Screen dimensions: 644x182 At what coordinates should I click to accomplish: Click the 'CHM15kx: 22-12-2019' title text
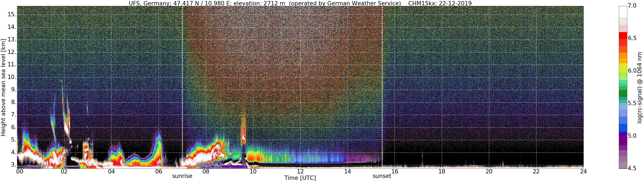click(440, 3)
